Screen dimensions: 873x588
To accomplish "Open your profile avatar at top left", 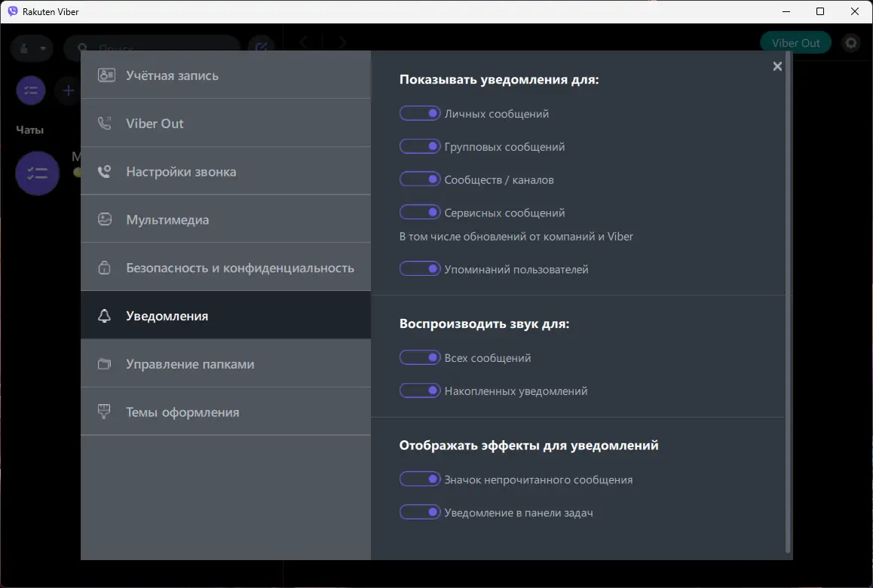I will pos(25,48).
